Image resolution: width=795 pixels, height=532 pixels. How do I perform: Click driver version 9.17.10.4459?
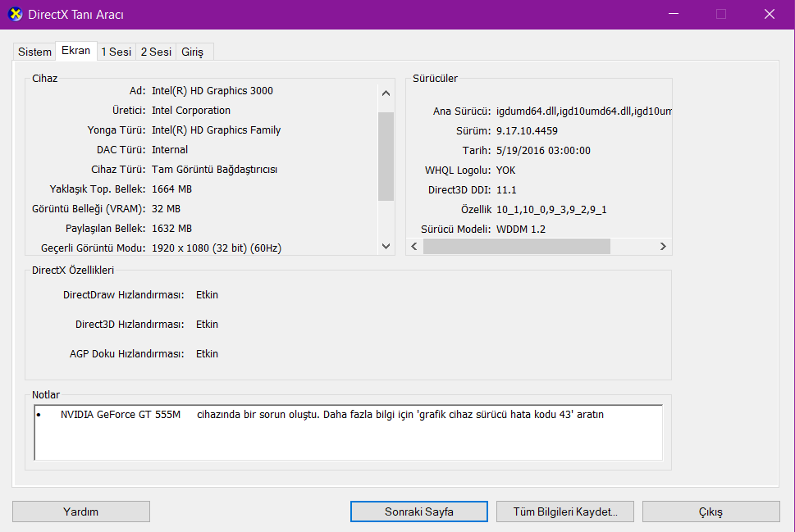coord(527,130)
